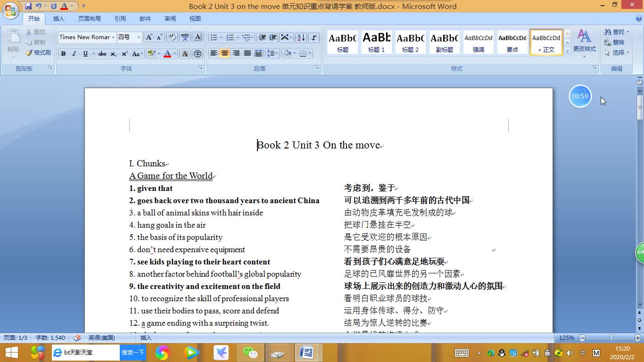Click the Windows Start button
Viewport: 644px width, 362px height.
coord(11,353)
